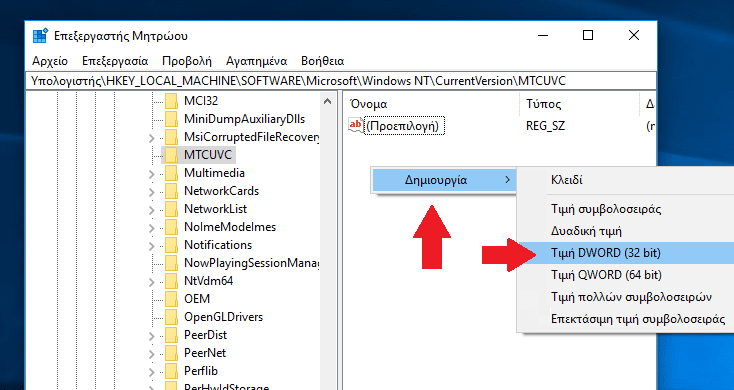Click the REG_SZ type cell

click(545, 126)
